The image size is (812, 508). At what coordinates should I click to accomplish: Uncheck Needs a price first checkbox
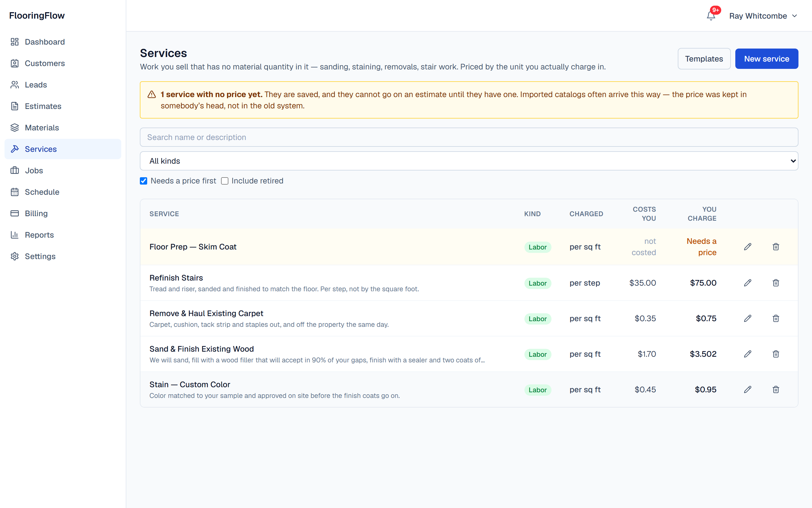(144, 181)
